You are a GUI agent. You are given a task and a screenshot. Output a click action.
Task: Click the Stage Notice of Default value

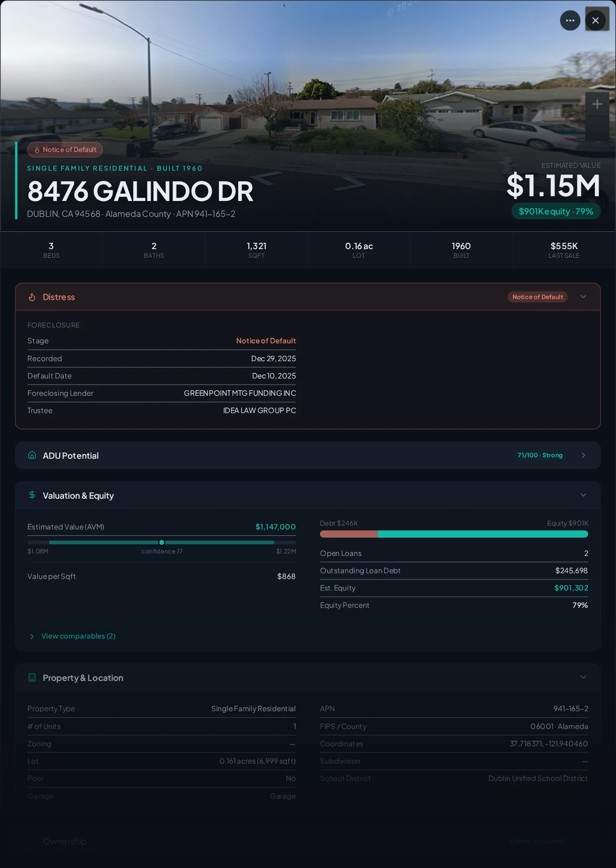pyautogui.click(x=266, y=341)
